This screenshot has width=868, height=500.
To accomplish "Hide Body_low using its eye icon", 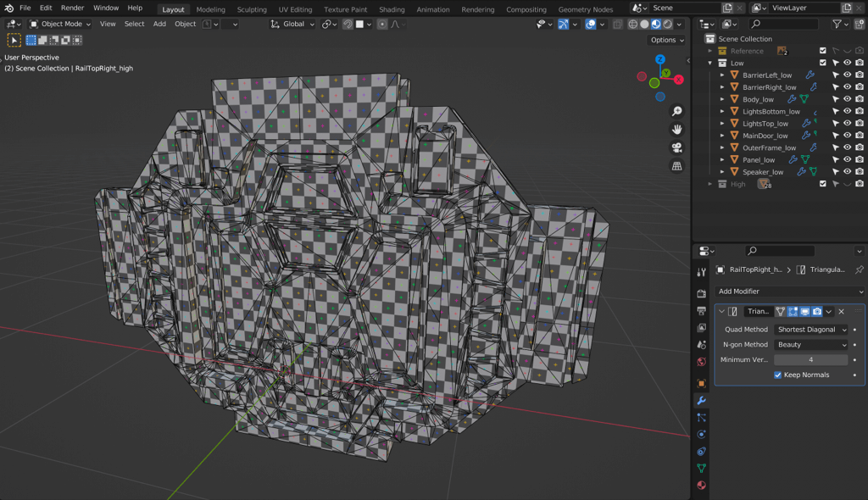I will coord(847,99).
